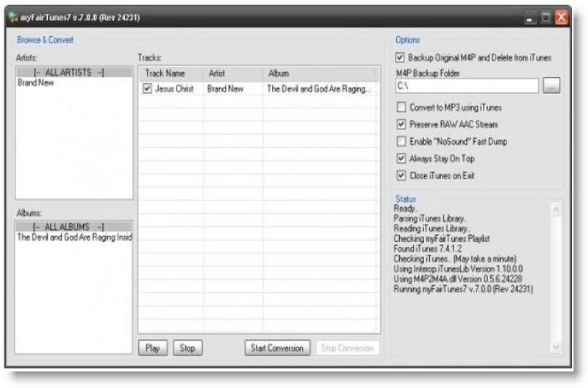The width and height of the screenshot is (588, 388).
Task: Toggle Always Stay On Top checkbox
Action: point(401,158)
